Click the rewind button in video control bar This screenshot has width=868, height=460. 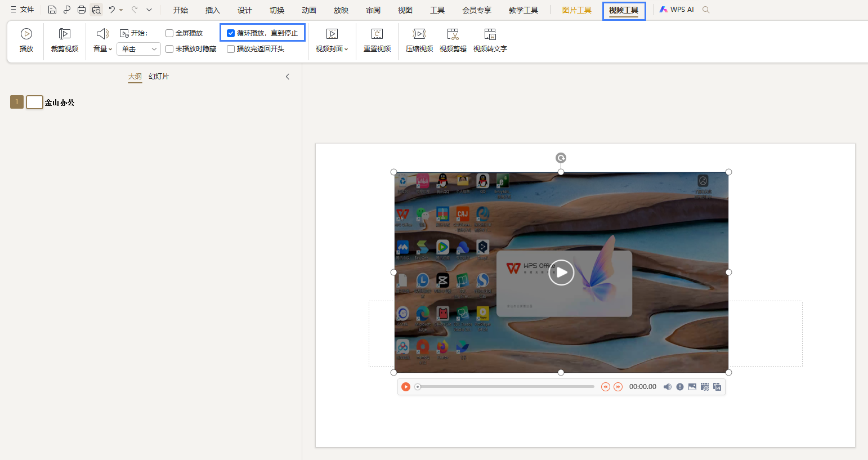pos(606,387)
